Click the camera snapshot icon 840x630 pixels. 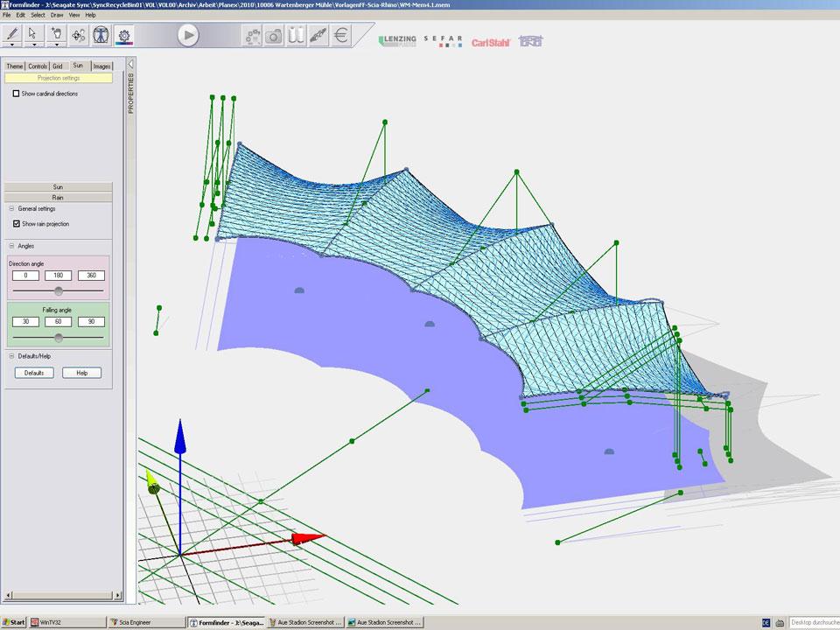click(x=274, y=35)
